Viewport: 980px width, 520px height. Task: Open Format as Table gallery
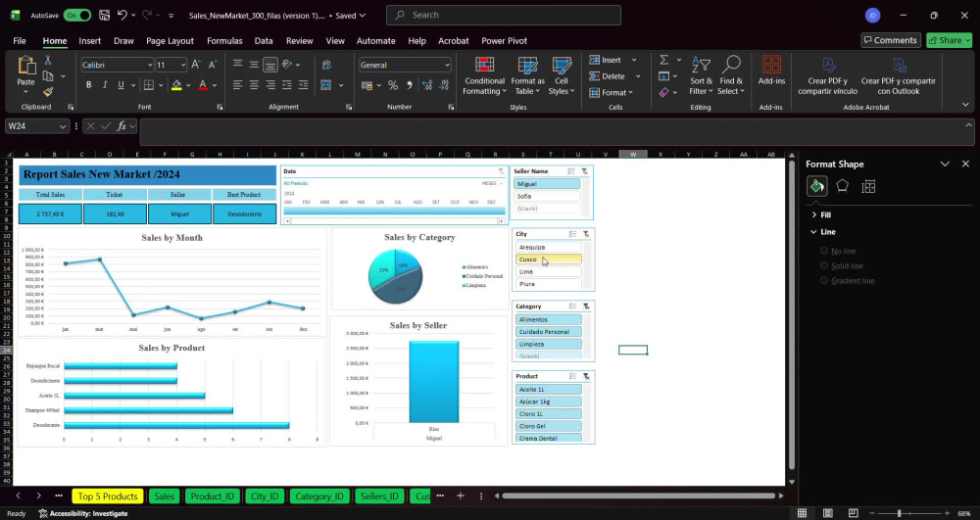527,75
